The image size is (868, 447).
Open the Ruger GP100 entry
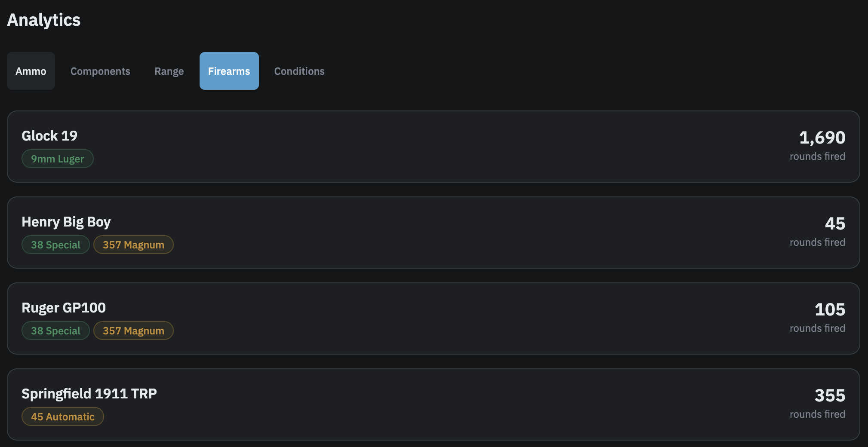434,318
